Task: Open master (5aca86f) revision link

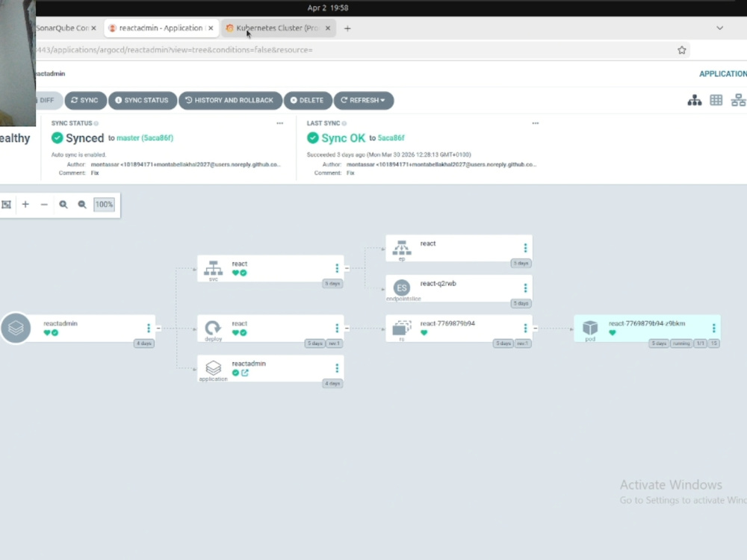Action: click(145, 138)
